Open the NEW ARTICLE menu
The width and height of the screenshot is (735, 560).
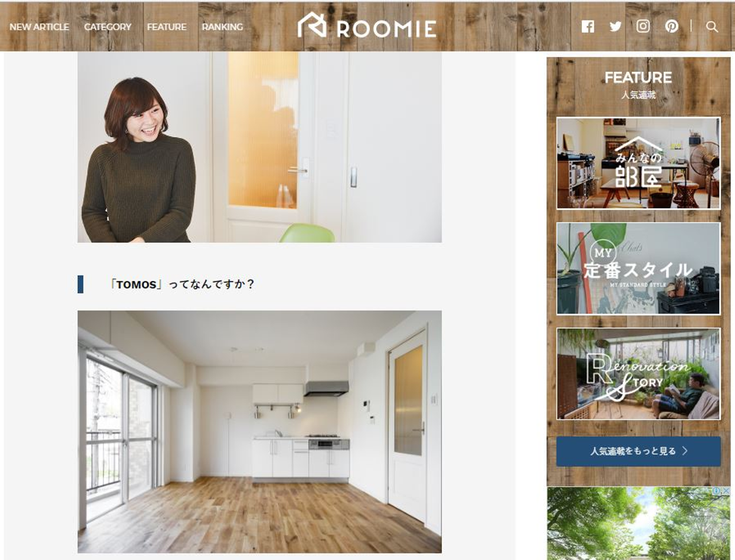(39, 27)
